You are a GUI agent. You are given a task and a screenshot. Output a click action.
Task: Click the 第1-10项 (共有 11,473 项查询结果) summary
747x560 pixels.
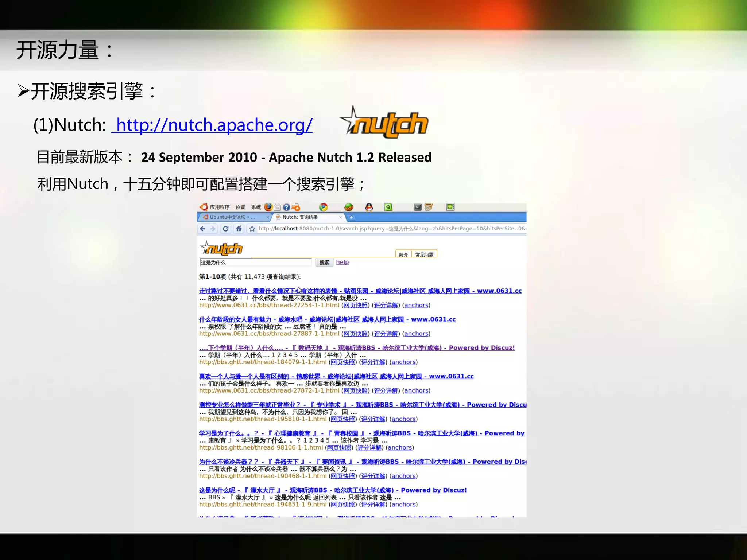[250, 277]
